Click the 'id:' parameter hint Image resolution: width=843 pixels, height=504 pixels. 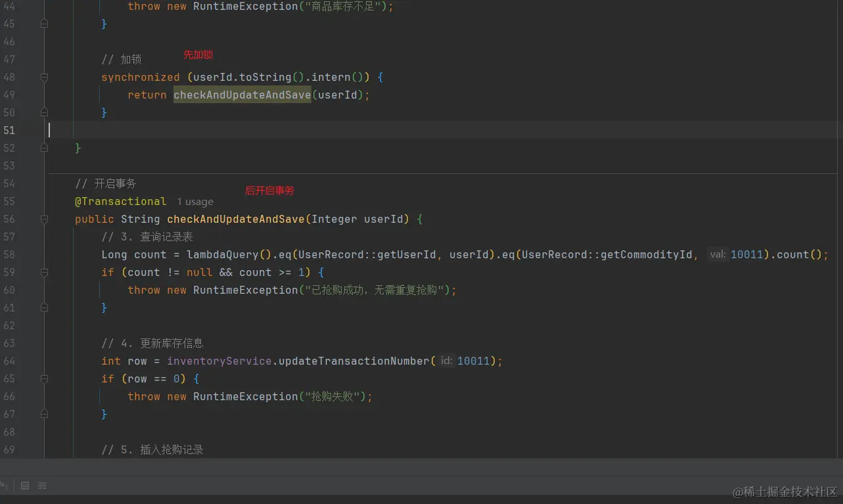(447, 361)
